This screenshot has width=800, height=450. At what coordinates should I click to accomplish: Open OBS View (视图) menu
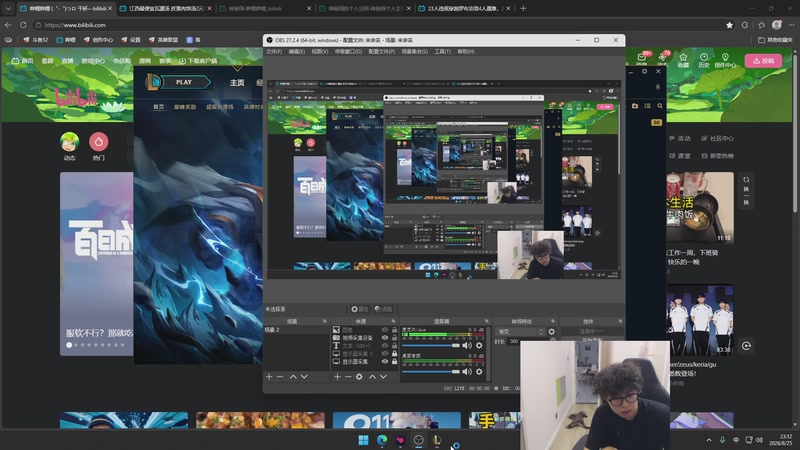pos(319,52)
